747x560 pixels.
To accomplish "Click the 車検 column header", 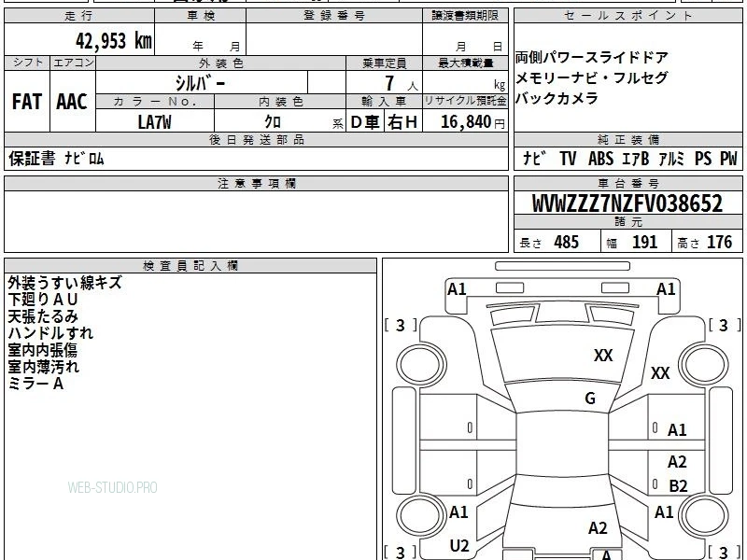I will (201, 16).
